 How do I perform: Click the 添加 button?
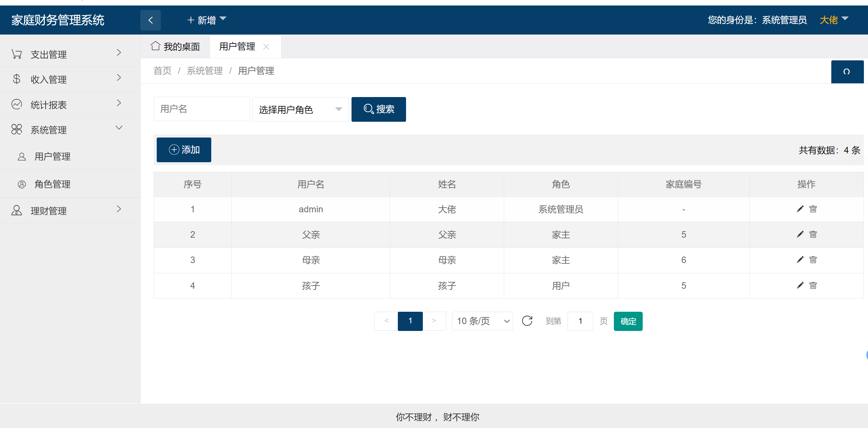184,150
